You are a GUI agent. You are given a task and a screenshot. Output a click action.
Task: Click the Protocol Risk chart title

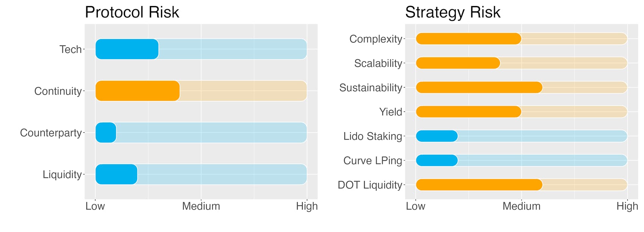click(132, 12)
